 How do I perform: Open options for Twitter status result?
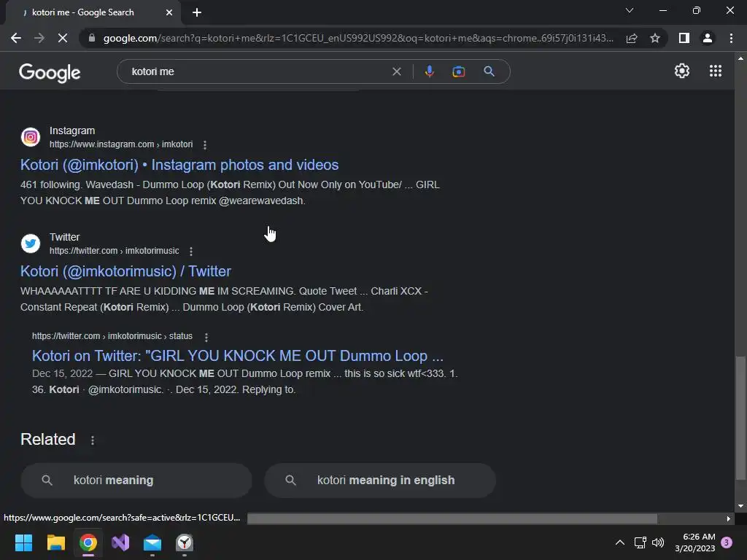pyautogui.click(x=206, y=337)
